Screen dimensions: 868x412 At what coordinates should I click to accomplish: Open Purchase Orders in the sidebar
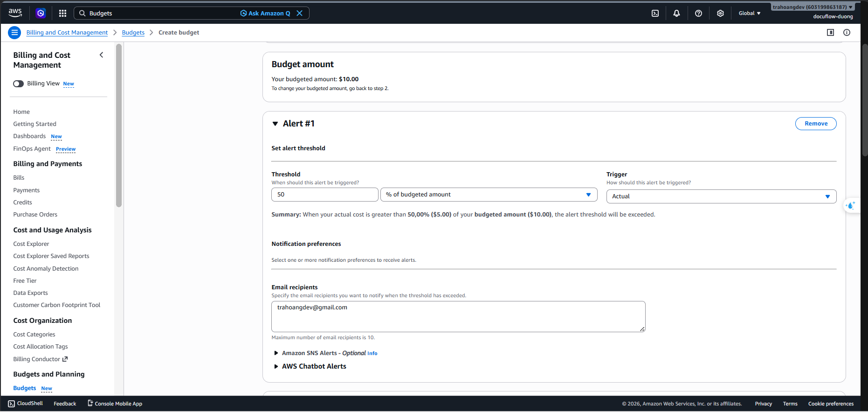point(35,215)
